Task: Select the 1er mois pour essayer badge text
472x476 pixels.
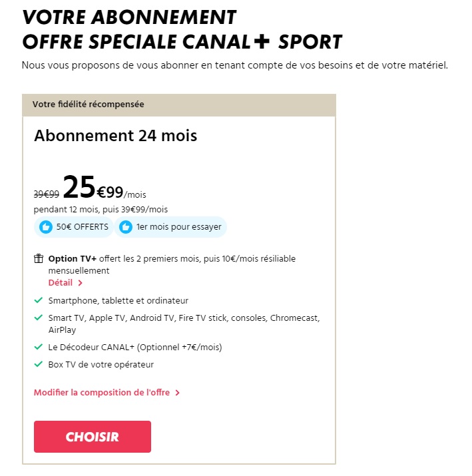Action: (178, 227)
